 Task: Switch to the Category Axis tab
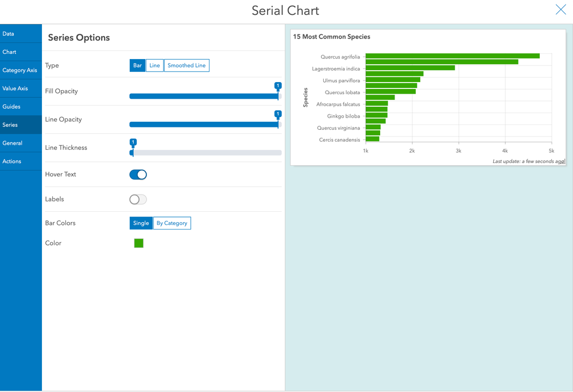click(20, 71)
